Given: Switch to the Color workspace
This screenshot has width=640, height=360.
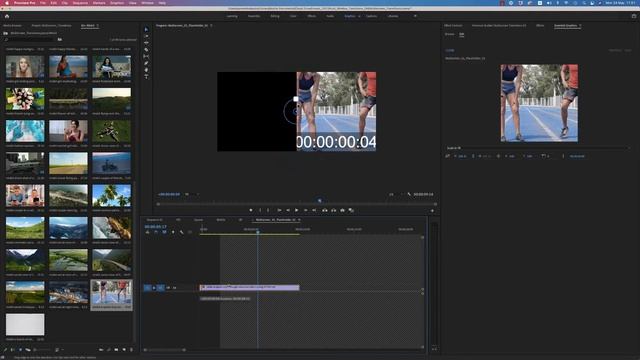Looking at the screenshot, I should click(x=293, y=16).
